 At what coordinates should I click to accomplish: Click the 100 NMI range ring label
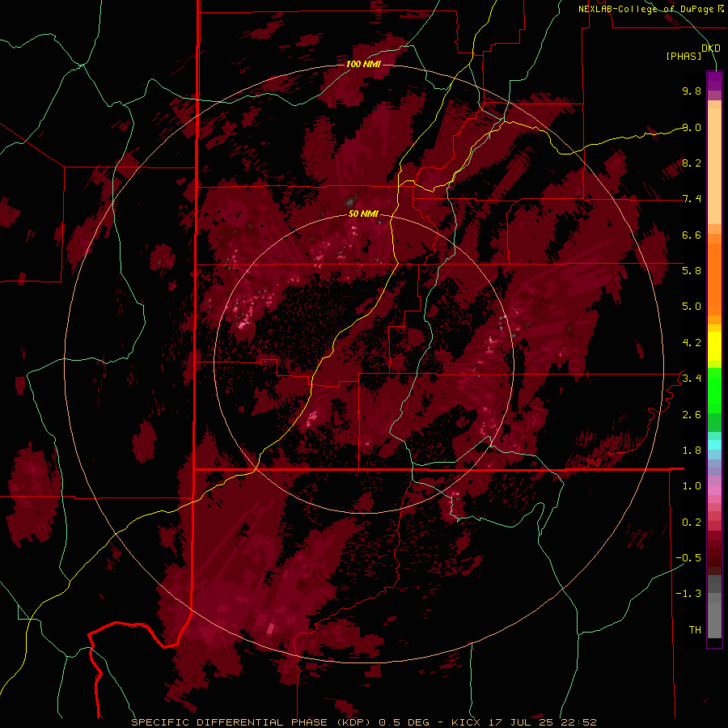click(x=363, y=64)
